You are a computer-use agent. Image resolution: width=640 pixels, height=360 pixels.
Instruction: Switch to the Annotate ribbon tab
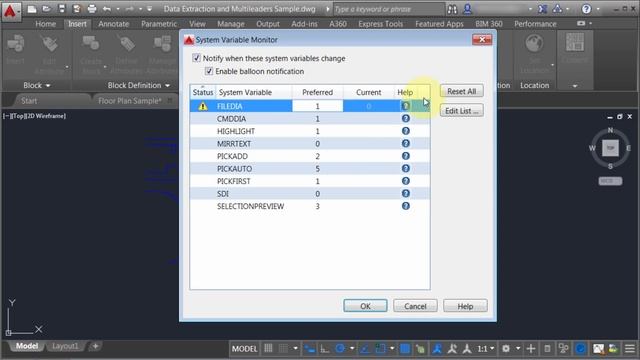coord(113,24)
